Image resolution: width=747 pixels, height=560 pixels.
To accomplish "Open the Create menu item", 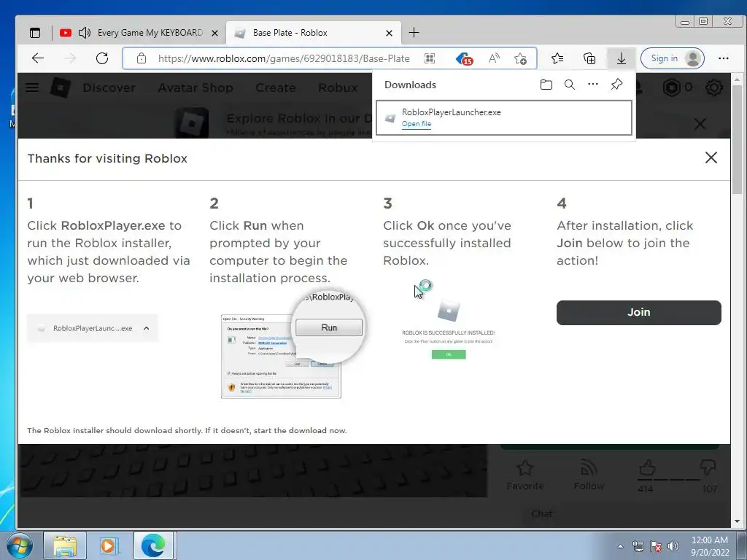I will (275, 87).
